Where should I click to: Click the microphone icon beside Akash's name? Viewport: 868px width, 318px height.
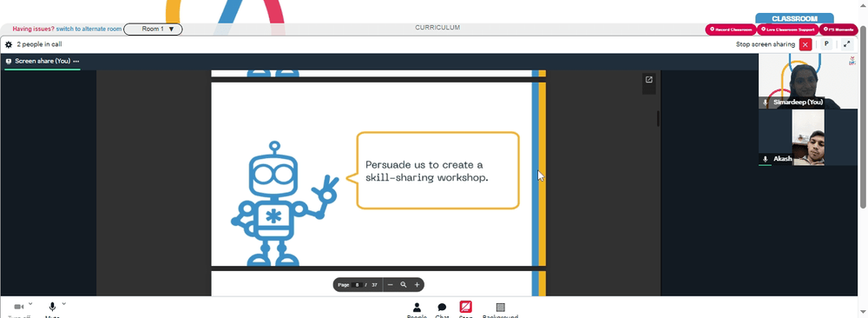tap(766, 159)
